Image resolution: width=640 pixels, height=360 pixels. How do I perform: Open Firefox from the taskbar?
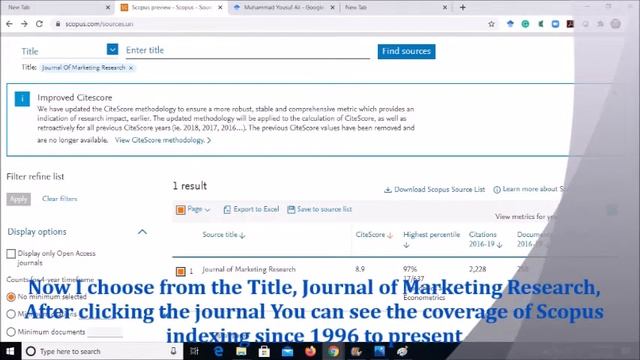310,351
